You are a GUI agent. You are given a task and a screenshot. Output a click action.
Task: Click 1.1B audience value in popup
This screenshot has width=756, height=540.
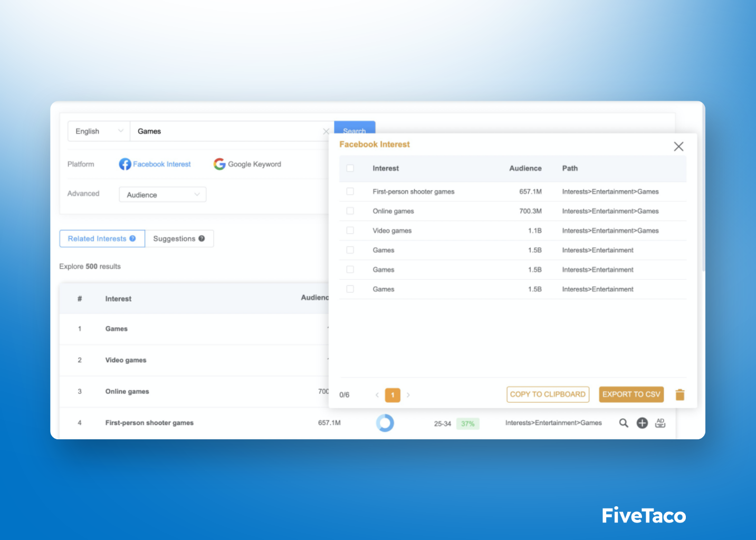click(535, 230)
